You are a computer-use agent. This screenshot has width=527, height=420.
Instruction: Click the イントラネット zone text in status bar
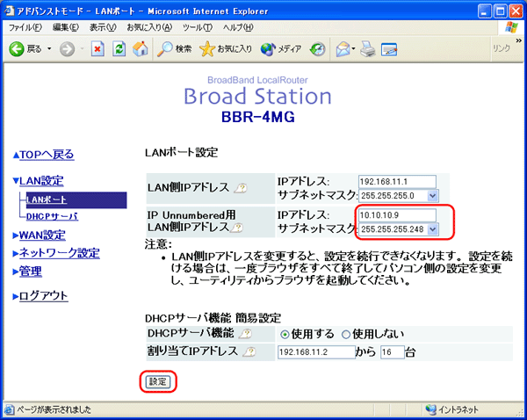[458, 409]
